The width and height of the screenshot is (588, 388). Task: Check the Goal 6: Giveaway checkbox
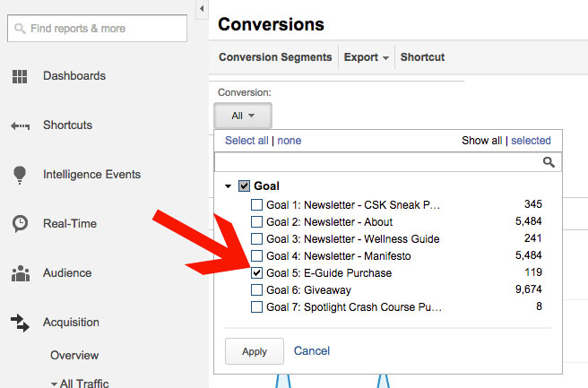tap(257, 290)
